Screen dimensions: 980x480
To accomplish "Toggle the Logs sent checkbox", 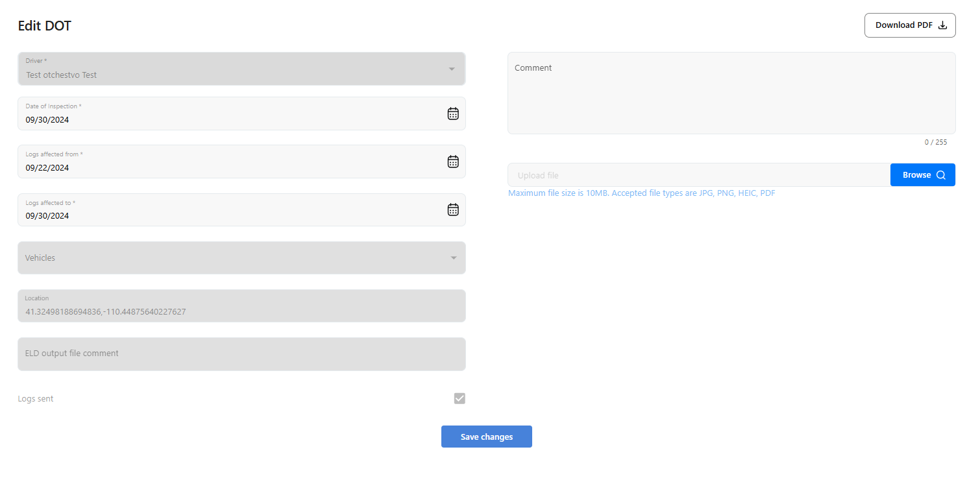I will [459, 398].
